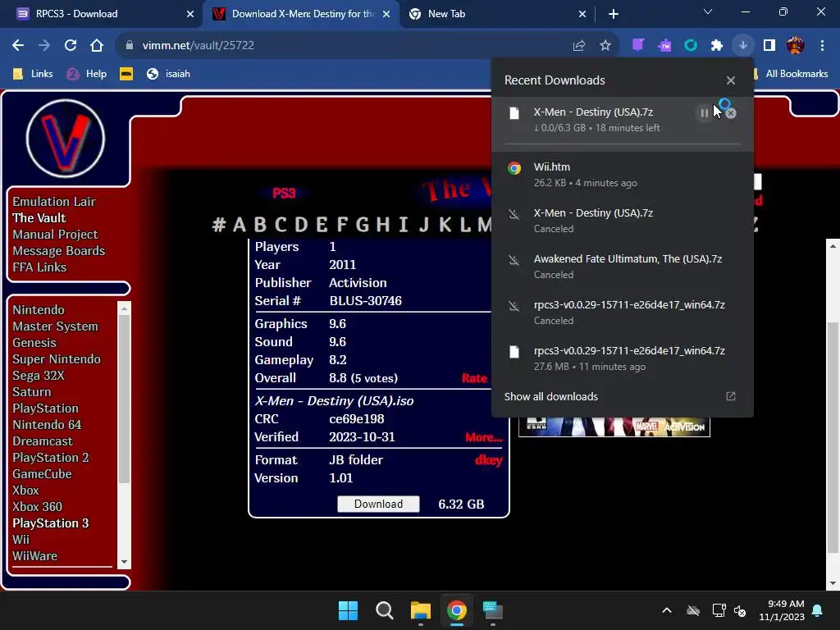
Task: Open the Chrome three-dot menu
Action: coord(822,46)
